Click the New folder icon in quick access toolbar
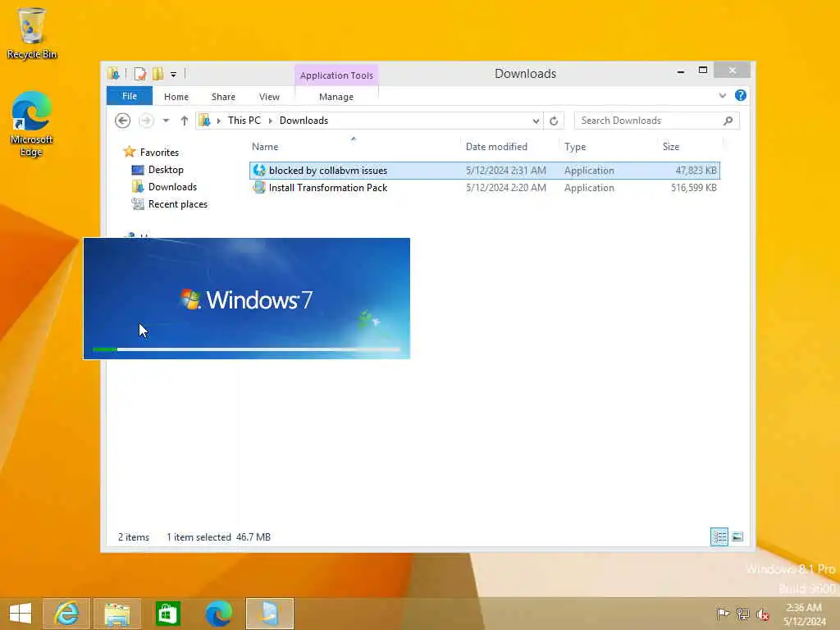Image resolution: width=840 pixels, height=630 pixels. point(158,74)
